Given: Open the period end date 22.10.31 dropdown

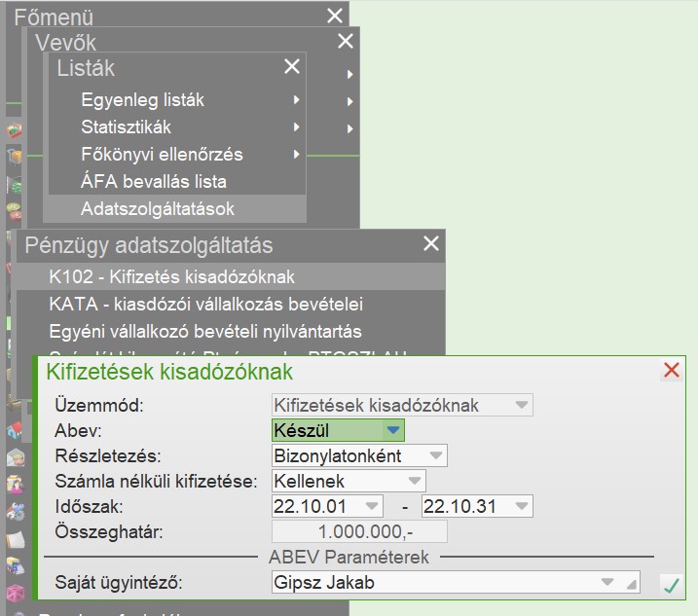Looking at the screenshot, I should (x=477, y=506).
